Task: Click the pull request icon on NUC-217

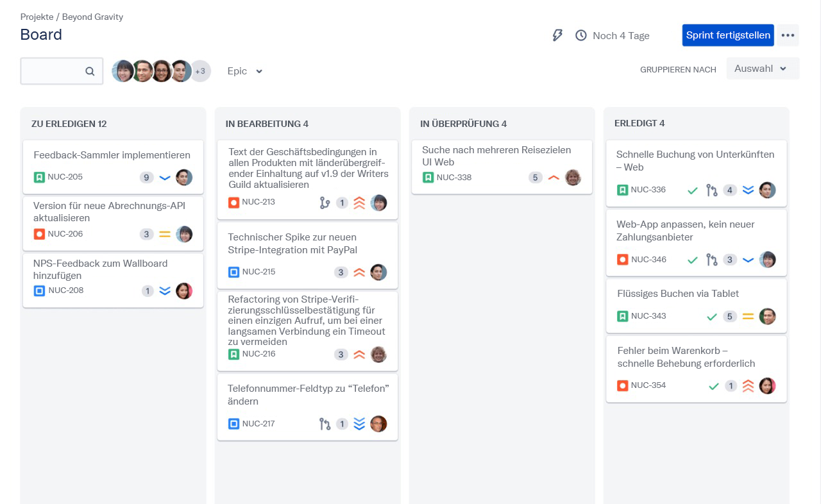Action: (325, 424)
